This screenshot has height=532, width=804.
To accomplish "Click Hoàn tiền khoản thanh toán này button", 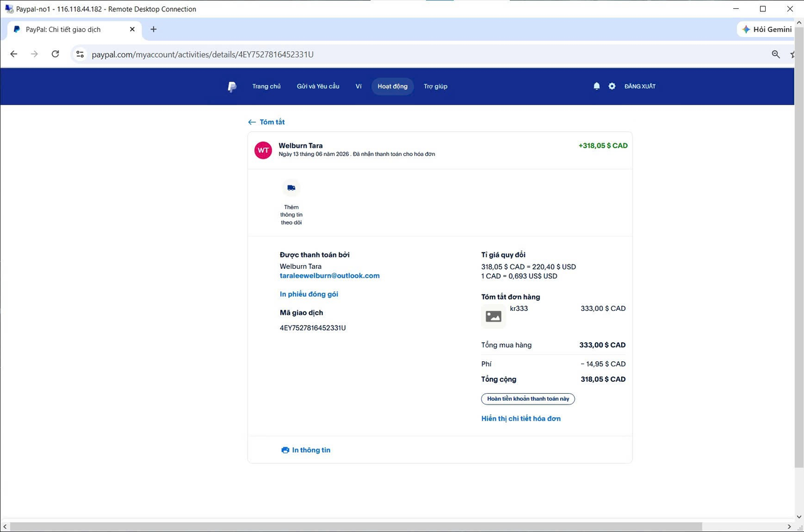I will tap(528, 399).
